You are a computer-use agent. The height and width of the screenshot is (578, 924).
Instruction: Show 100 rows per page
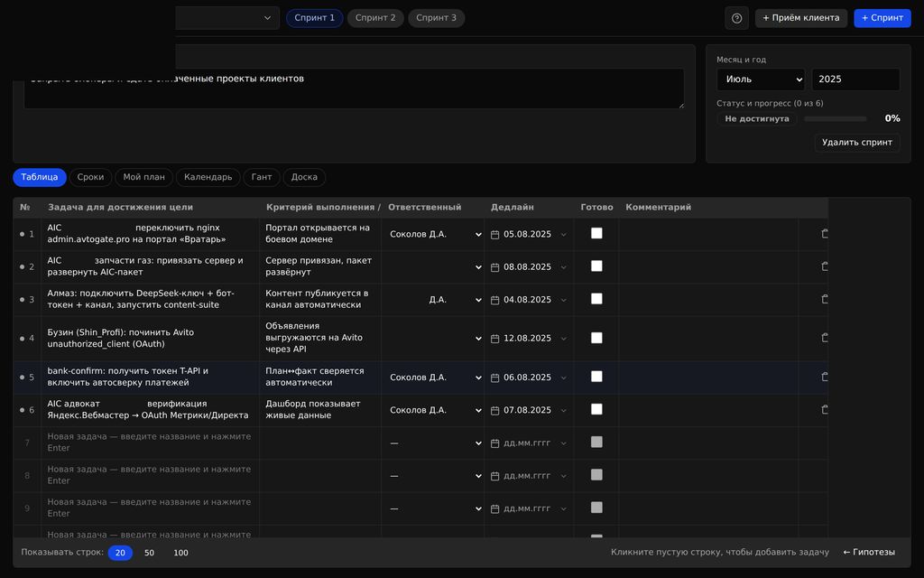point(180,553)
